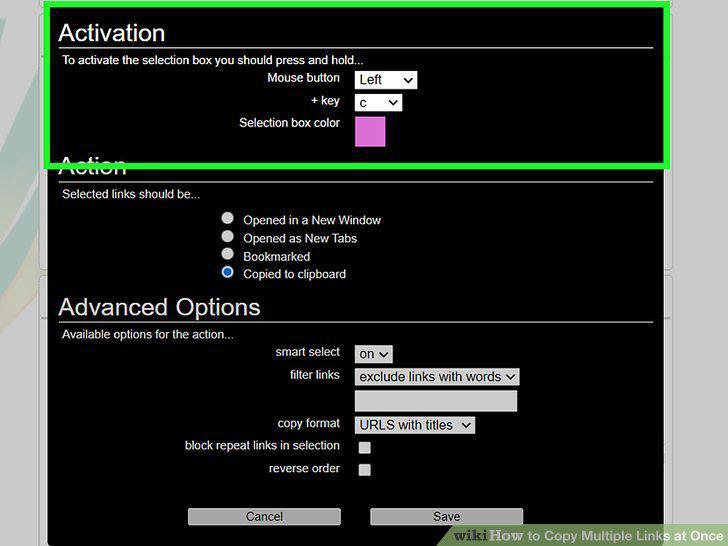Viewport: 728px width, 546px height.
Task: Click the 'smart select' label
Action: click(307, 352)
